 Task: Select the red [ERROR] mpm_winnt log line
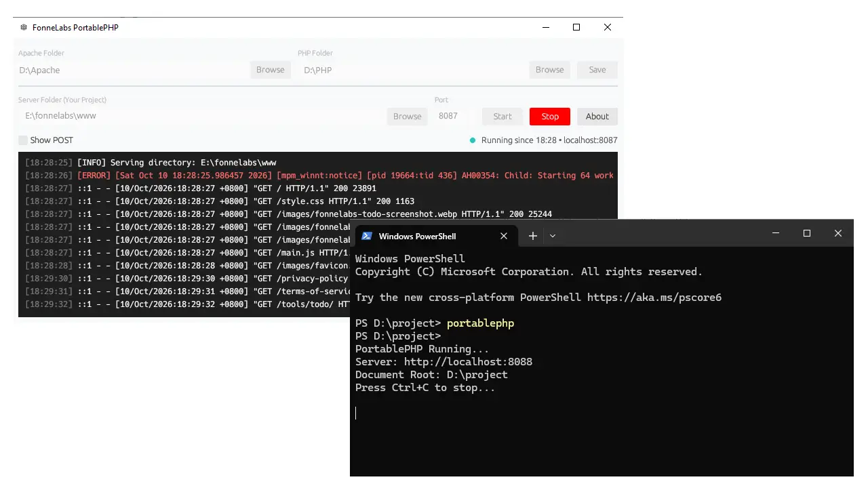[x=319, y=176]
